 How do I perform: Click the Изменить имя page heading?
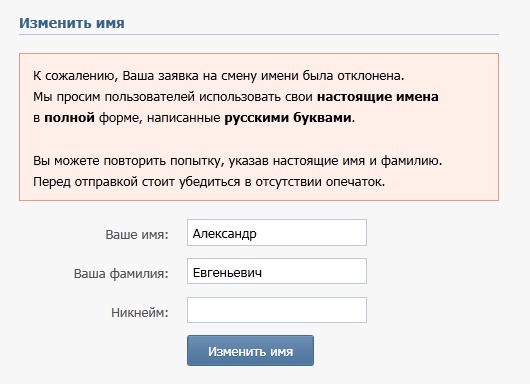[x=72, y=23]
